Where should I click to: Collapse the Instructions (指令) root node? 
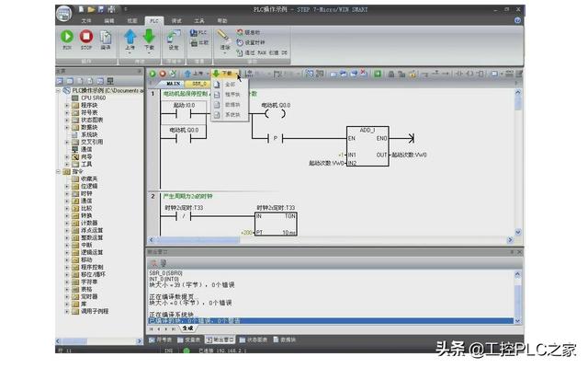click(59, 172)
